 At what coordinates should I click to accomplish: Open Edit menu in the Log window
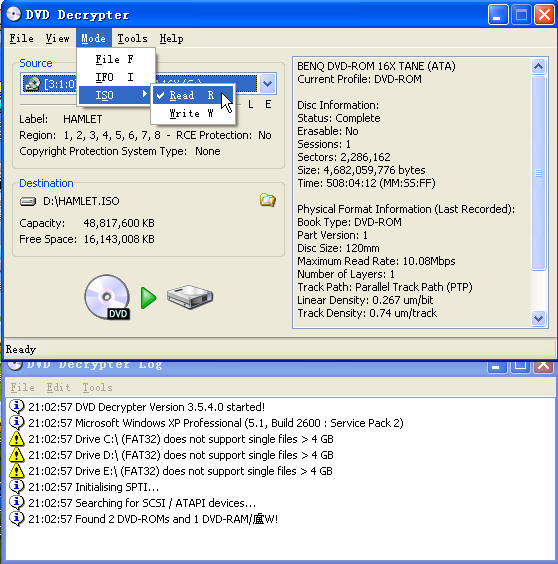coord(58,387)
